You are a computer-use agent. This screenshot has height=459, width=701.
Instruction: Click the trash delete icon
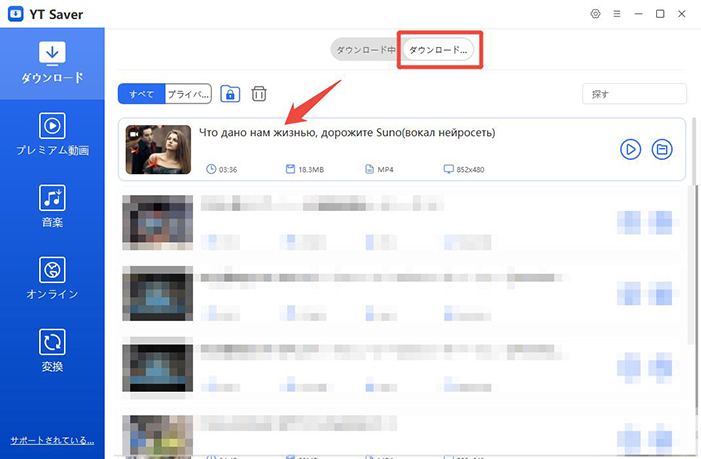pyautogui.click(x=259, y=94)
